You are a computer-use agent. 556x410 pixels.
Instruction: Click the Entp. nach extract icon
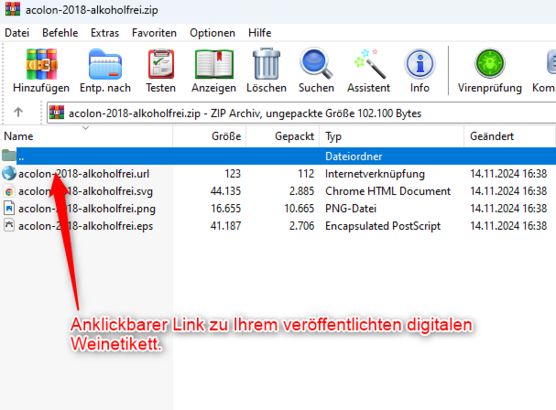coord(105,64)
